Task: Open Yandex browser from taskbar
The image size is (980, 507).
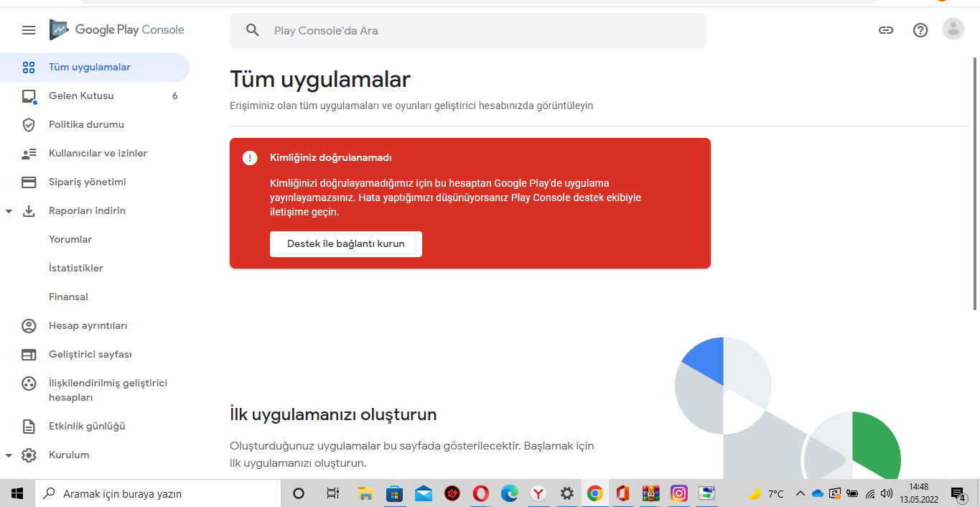Action: 538,494
